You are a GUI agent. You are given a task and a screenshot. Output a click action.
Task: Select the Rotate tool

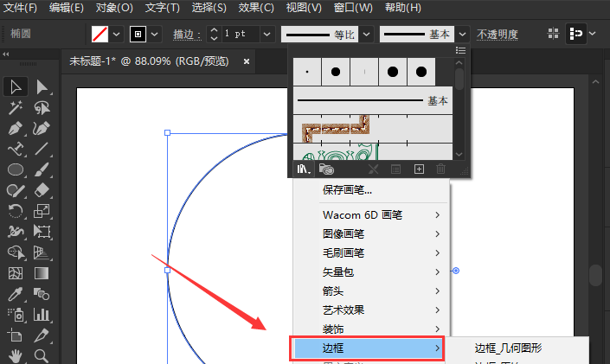pos(16,211)
